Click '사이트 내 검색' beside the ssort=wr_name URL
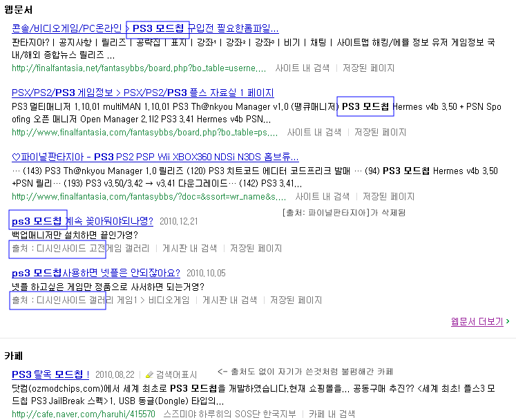This screenshot has height=420, width=516. click(322, 196)
